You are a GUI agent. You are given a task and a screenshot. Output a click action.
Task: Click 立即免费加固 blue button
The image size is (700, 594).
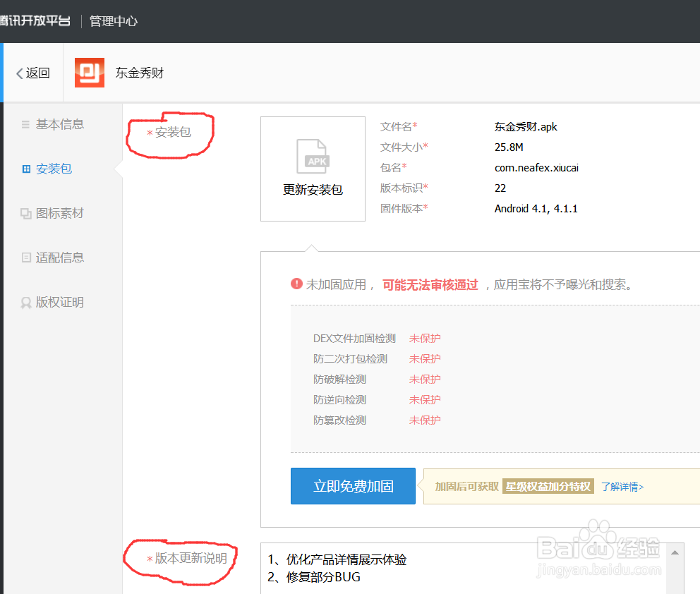coord(353,486)
